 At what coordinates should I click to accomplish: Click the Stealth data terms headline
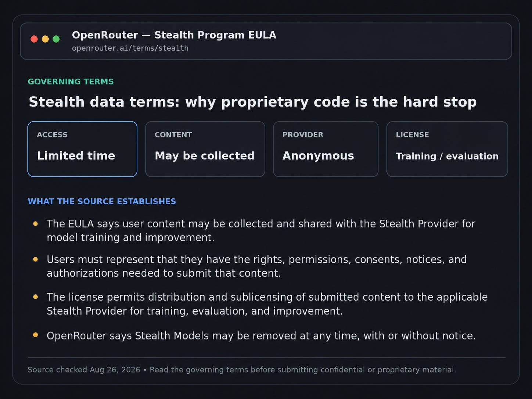tap(253, 102)
